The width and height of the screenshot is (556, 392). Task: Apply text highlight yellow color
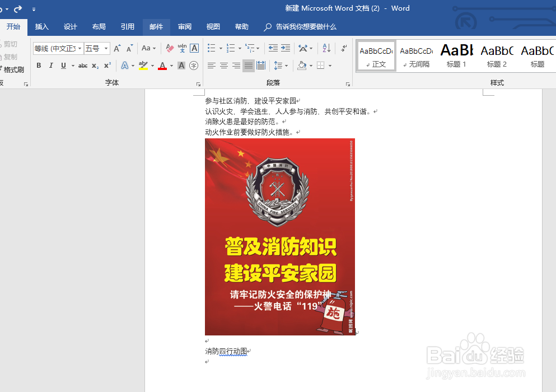point(143,66)
